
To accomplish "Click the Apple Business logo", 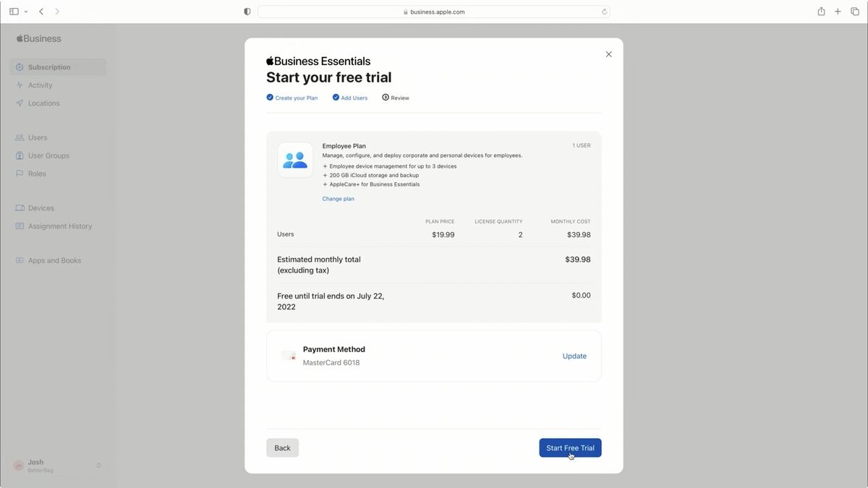I will (x=39, y=38).
